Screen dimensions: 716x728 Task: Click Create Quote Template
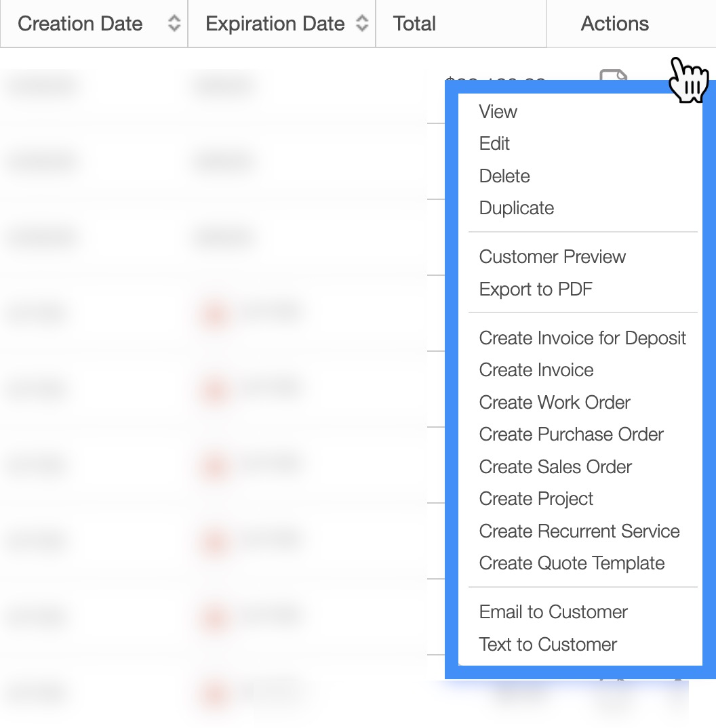[x=572, y=563]
